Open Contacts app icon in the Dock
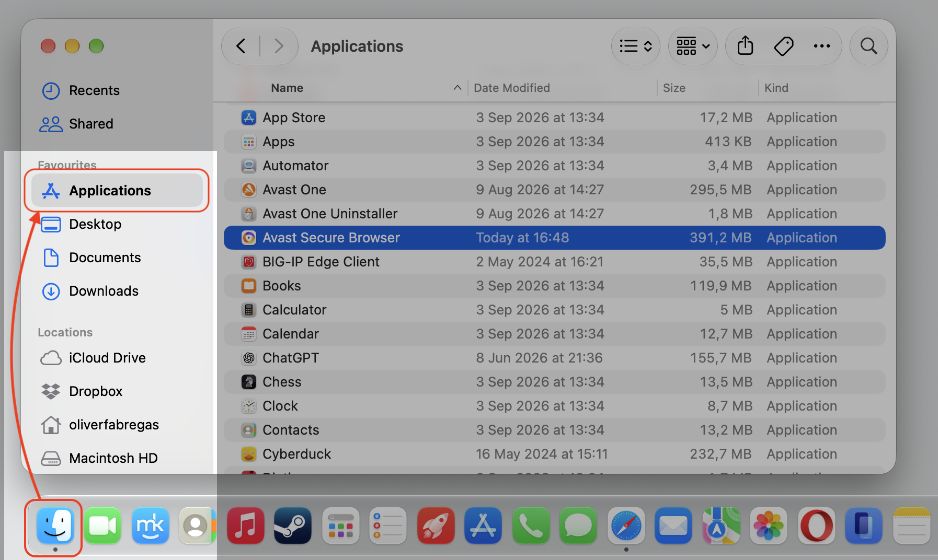The width and height of the screenshot is (938, 560). pyautogui.click(x=198, y=526)
